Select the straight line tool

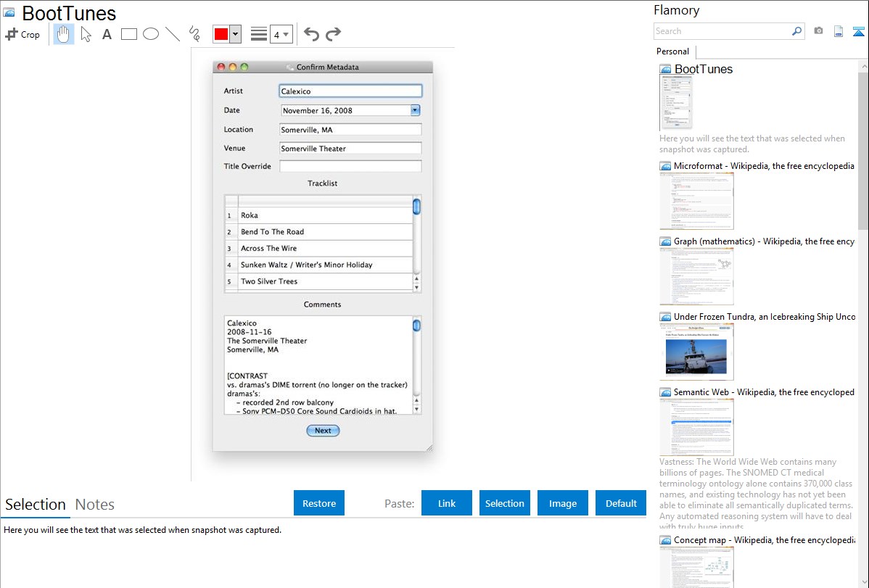tap(173, 34)
